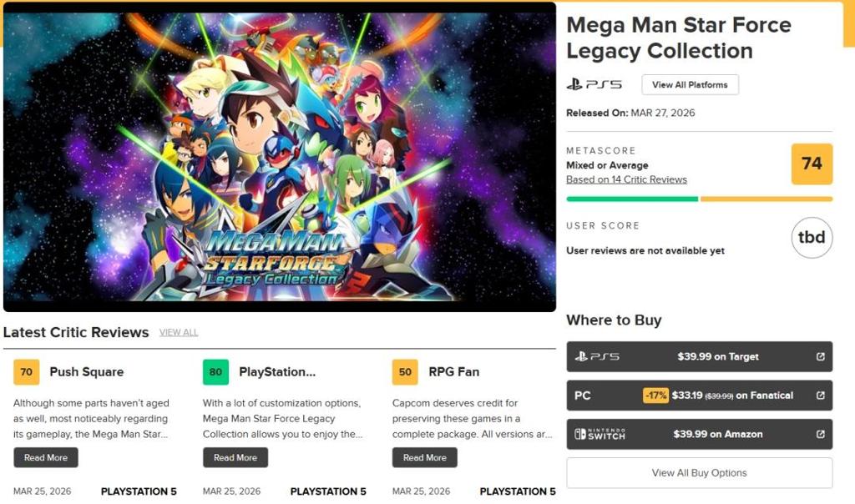
Task: Open Based on 14 Critic Reviews link
Action: (x=627, y=179)
